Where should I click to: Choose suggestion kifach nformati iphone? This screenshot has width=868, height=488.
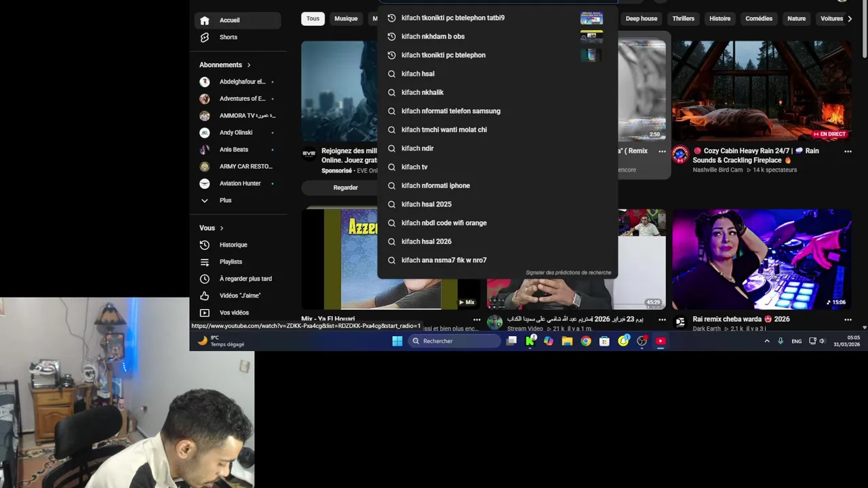coord(497,186)
